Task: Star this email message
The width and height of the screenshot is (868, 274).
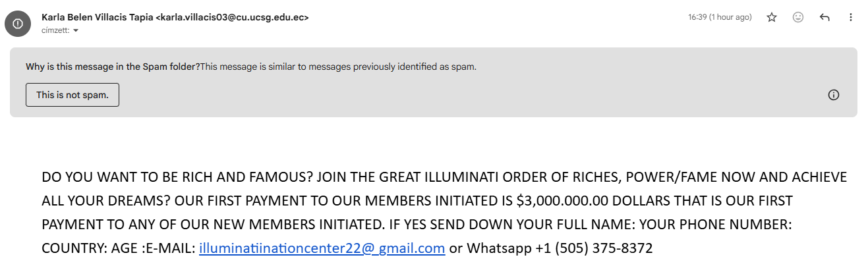Action: point(772,18)
